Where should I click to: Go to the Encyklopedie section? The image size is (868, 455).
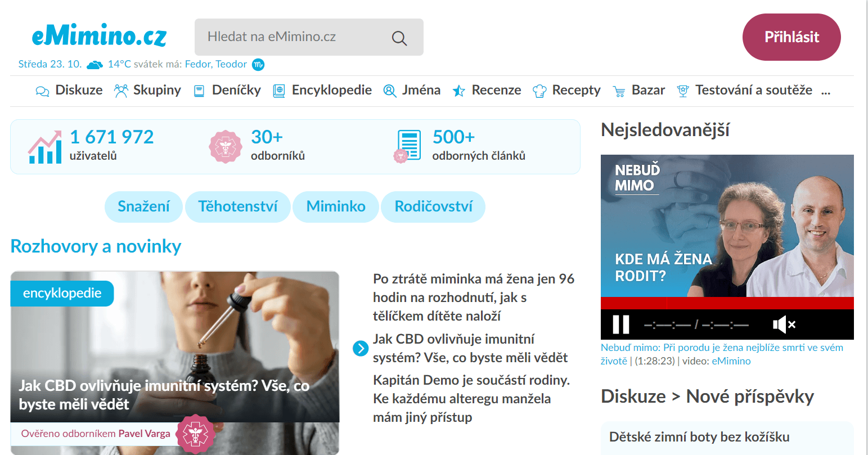click(x=332, y=91)
